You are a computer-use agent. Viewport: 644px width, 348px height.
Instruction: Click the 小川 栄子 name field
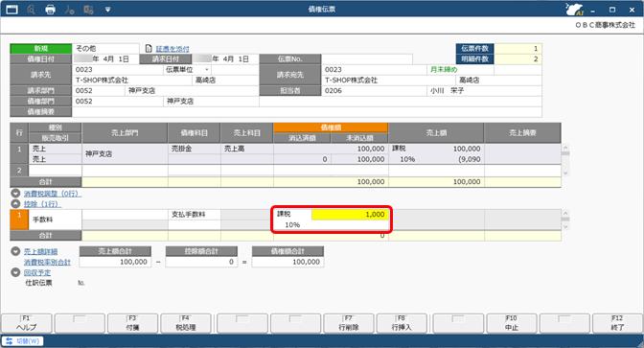tap(484, 91)
